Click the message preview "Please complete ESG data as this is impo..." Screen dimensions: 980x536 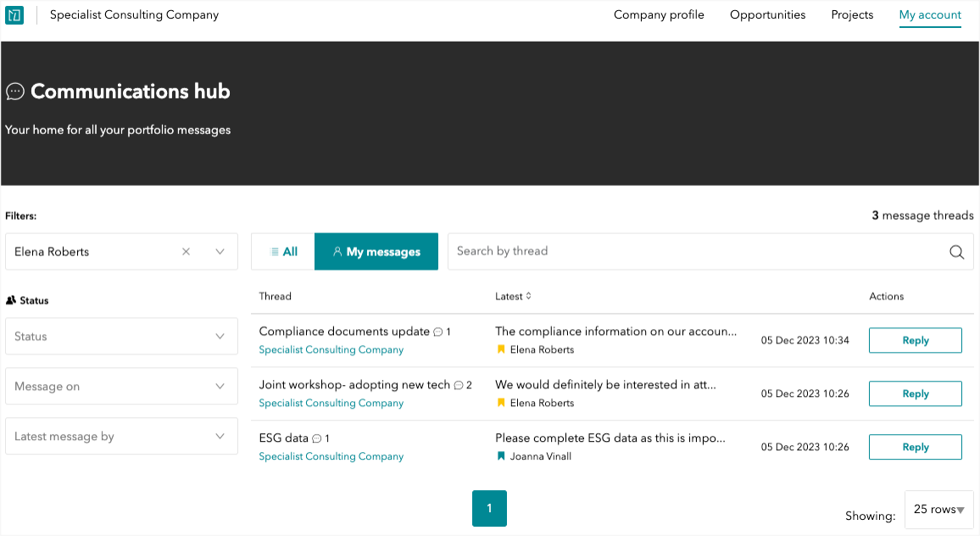pyautogui.click(x=610, y=438)
